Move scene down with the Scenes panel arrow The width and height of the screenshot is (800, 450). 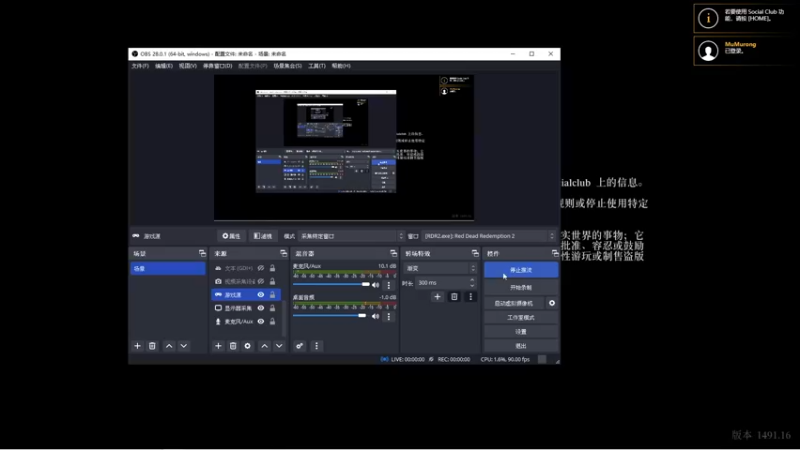point(184,346)
